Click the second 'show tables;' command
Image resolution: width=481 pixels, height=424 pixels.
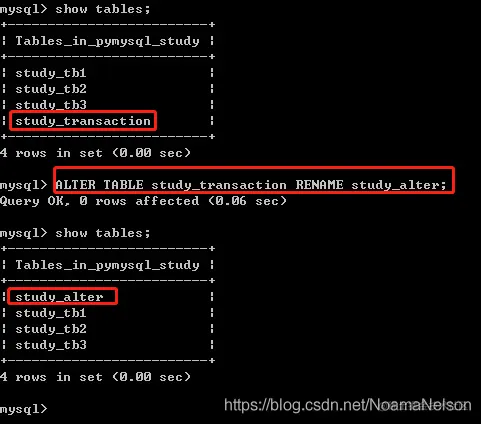103,233
